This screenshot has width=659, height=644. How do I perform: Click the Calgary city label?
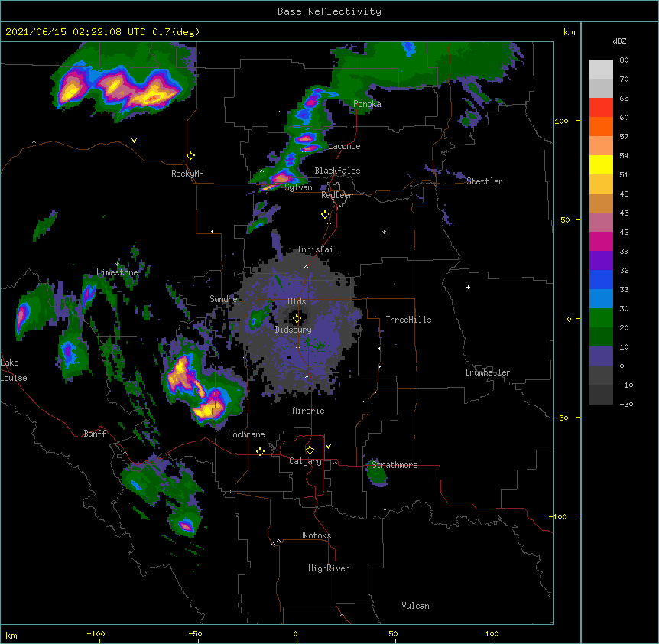tap(305, 461)
